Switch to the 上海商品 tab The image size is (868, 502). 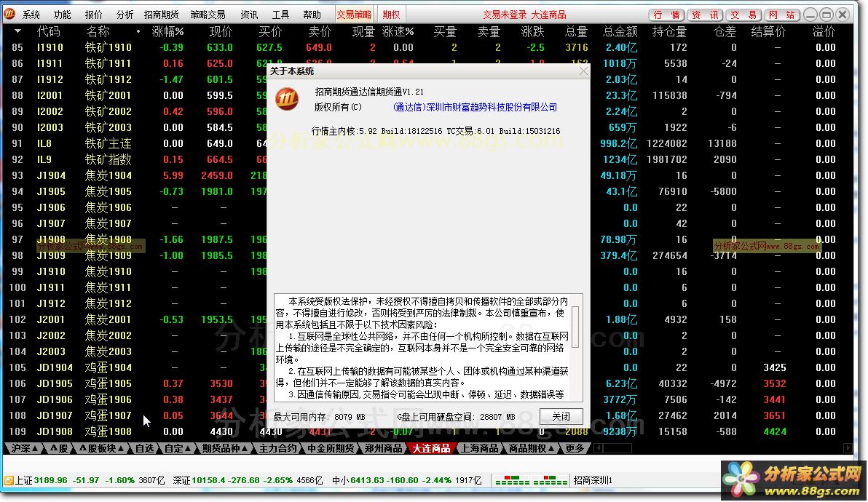(x=480, y=448)
